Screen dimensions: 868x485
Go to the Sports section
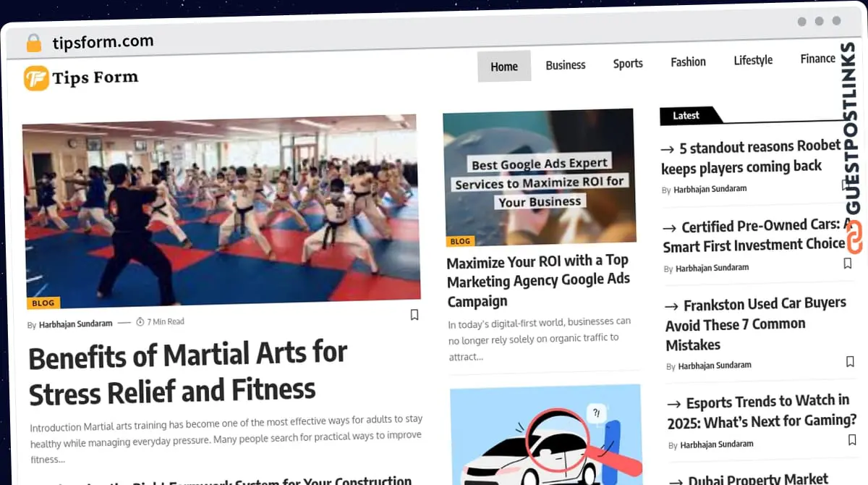(627, 64)
